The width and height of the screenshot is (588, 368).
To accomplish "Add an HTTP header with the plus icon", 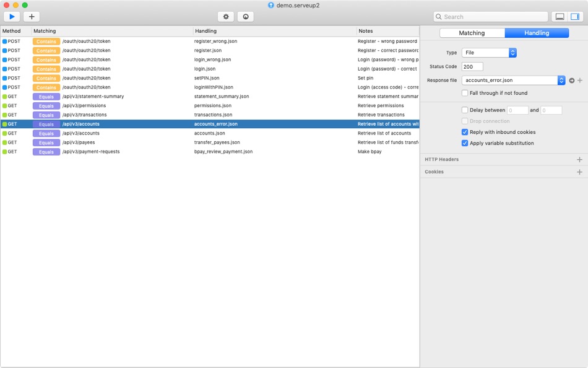I will [x=579, y=160].
